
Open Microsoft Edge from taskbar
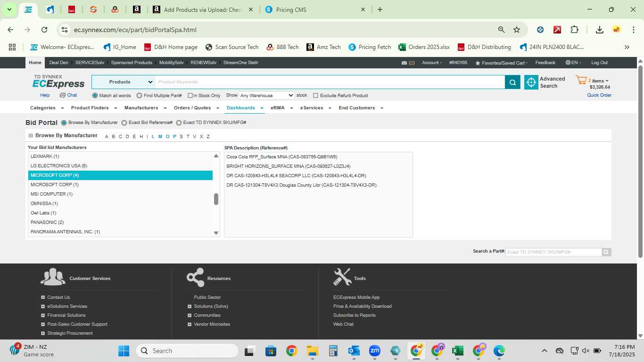coord(499,351)
